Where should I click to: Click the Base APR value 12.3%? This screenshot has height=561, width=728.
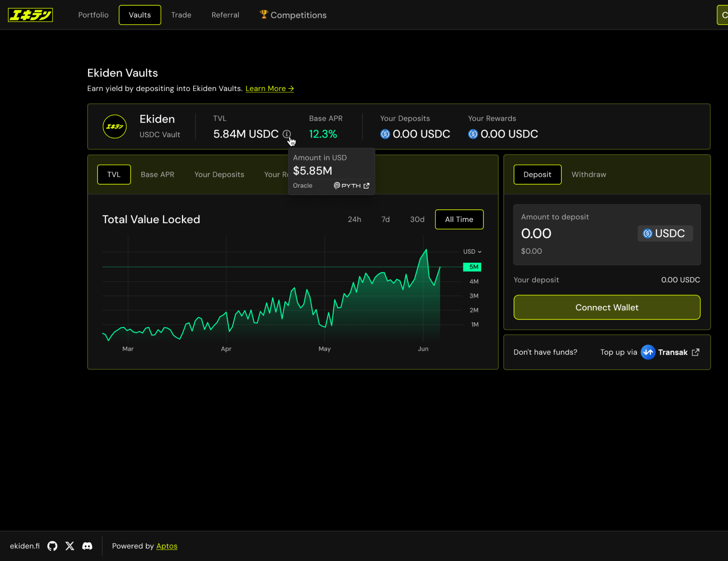(x=323, y=134)
